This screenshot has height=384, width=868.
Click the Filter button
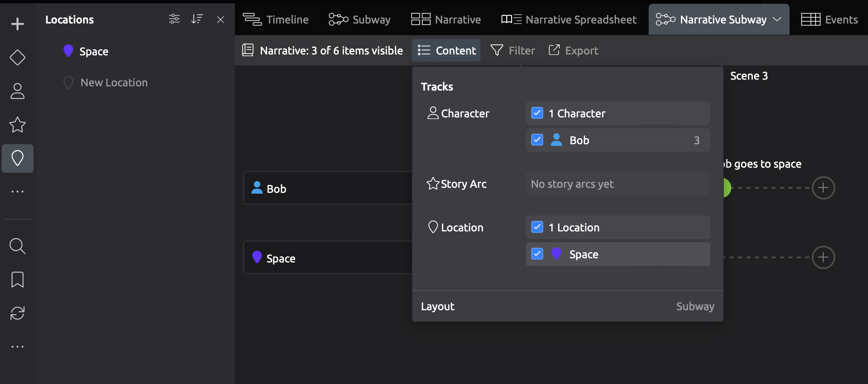pyautogui.click(x=513, y=50)
